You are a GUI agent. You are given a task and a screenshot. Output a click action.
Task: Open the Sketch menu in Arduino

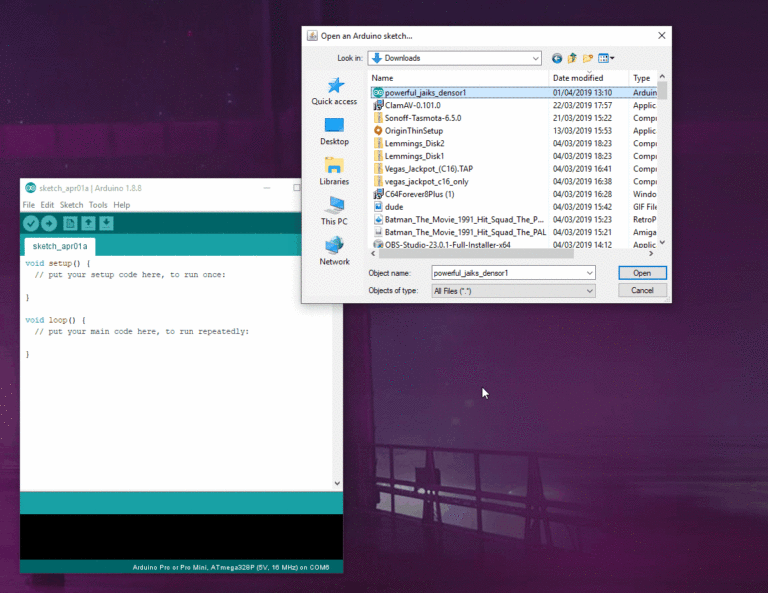71,205
